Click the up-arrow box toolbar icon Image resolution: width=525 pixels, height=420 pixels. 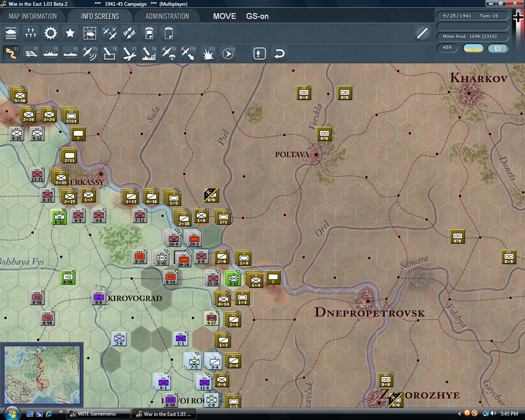pyautogui.click(x=260, y=53)
